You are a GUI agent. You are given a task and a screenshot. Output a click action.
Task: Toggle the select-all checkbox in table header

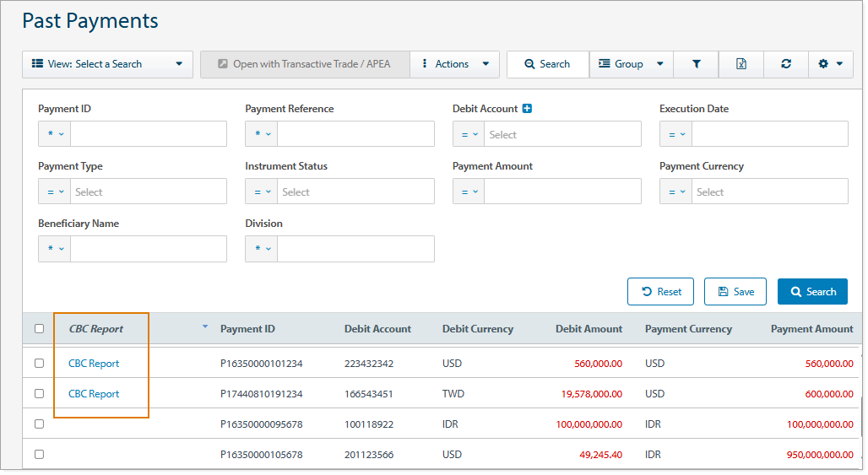point(39,329)
